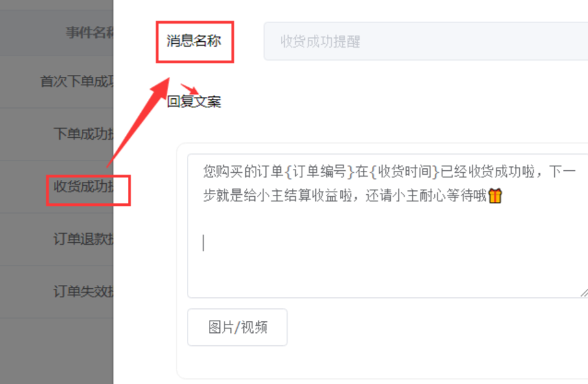Grab the textarea resize handle corner
Screen dimensions: 588x384
pyautogui.click(x=584, y=293)
